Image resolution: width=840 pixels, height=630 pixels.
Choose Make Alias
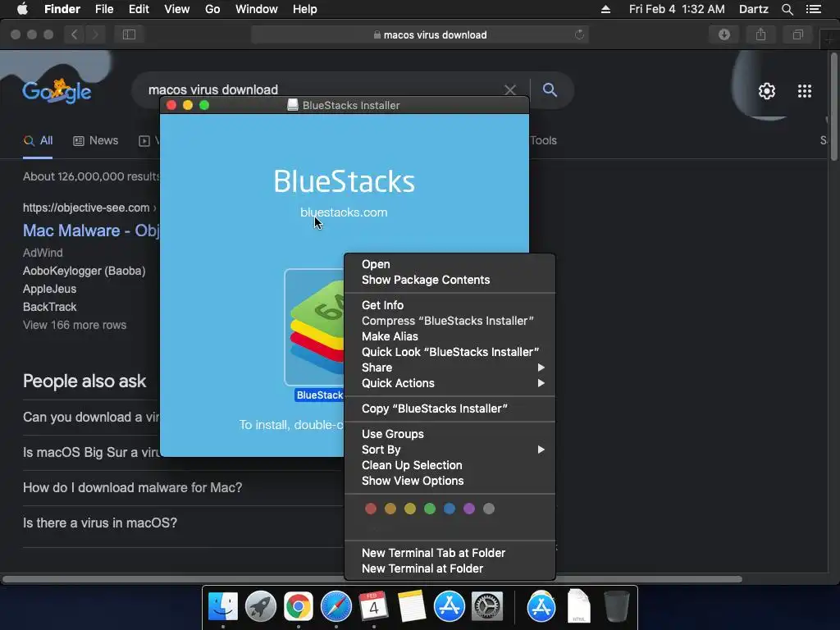tap(450, 336)
